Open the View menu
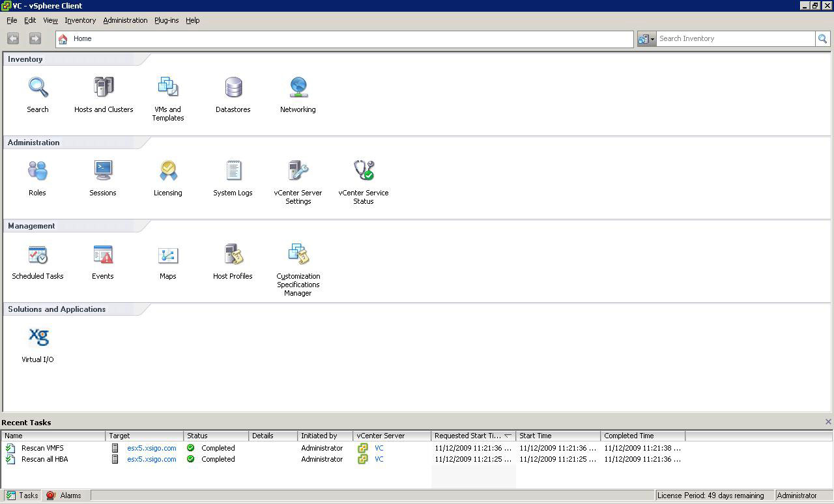Image resolution: width=834 pixels, height=504 pixels. [50, 20]
